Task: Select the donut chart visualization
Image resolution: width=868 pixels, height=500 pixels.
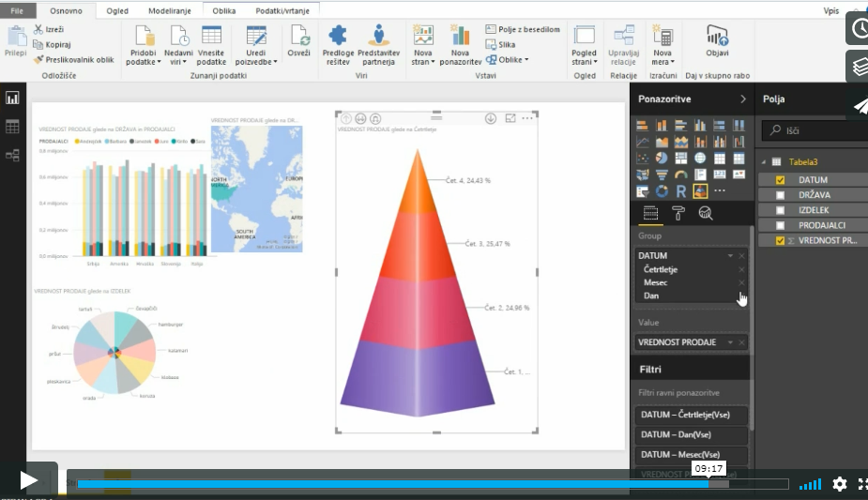Action: click(x=662, y=191)
